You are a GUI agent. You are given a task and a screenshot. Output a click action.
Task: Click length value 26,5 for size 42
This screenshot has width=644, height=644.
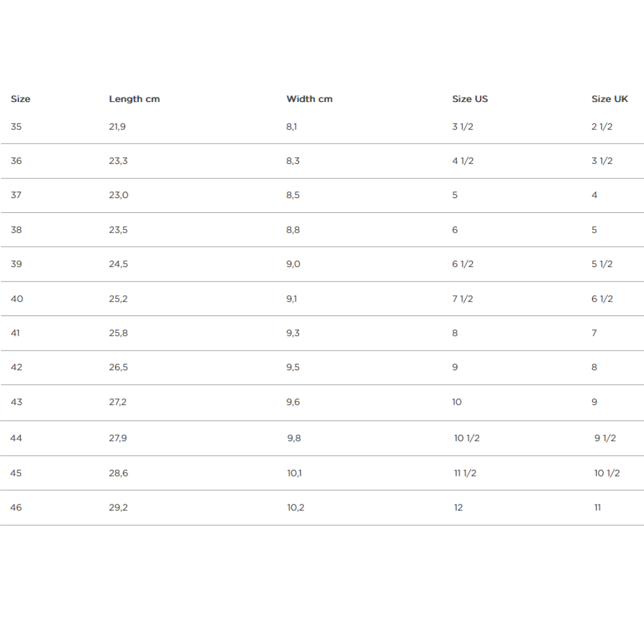[118, 367]
